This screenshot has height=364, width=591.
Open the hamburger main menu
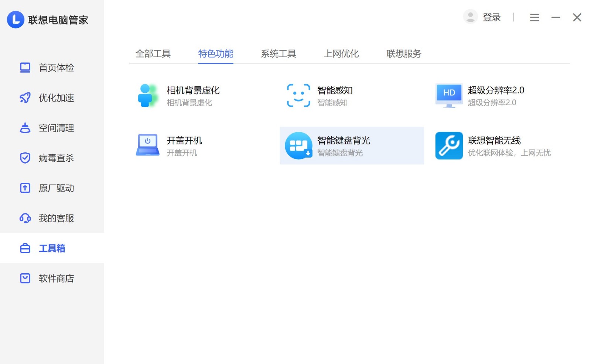tap(534, 17)
